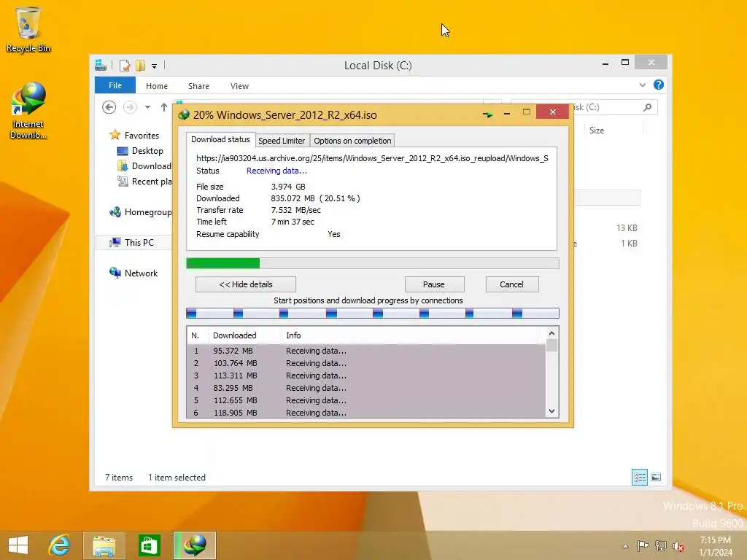This screenshot has height=560, width=747.
Task: Select connection row 3 with 113.311 MB
Action: click(x=366, y=376)
